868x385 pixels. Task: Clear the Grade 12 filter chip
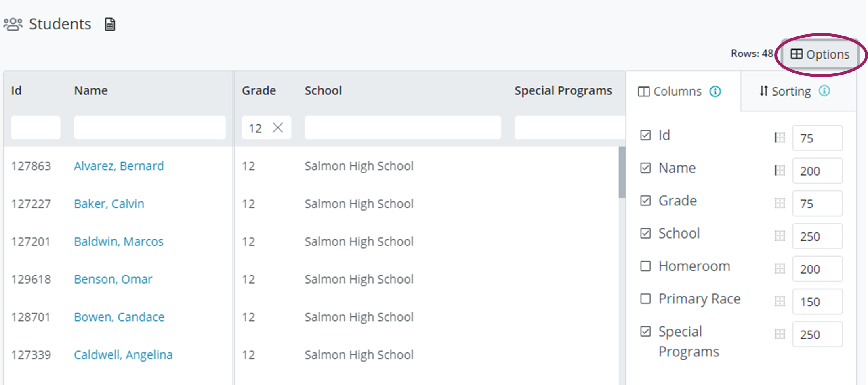[x=278, y=128]
